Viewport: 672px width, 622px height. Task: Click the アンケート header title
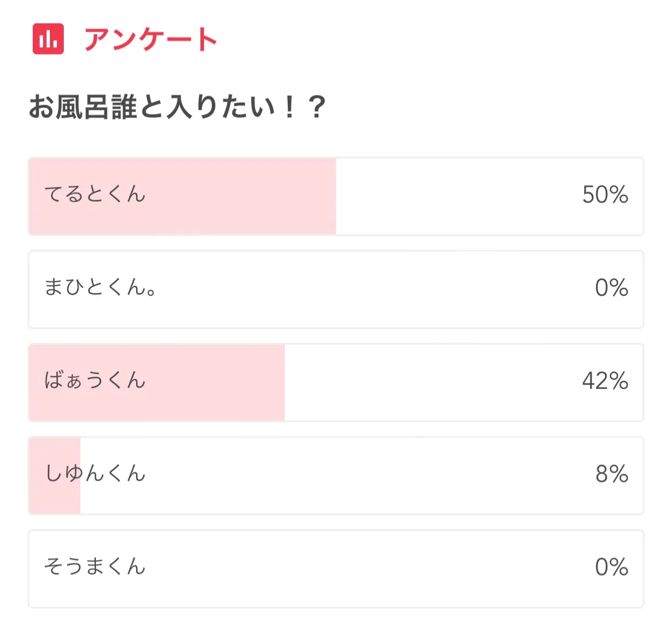pyautogui.click(x=150, y=40)
